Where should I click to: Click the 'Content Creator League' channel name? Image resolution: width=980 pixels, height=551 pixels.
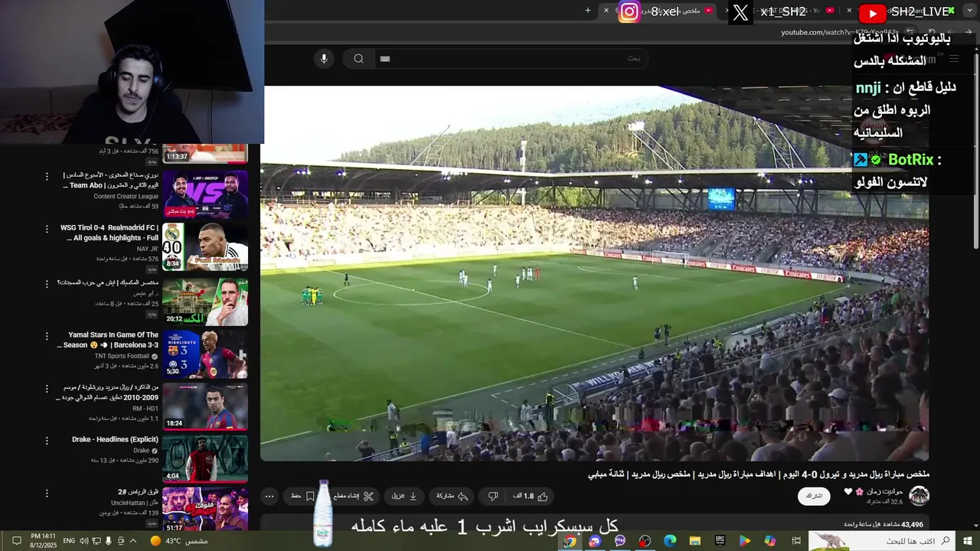(126, 197)
